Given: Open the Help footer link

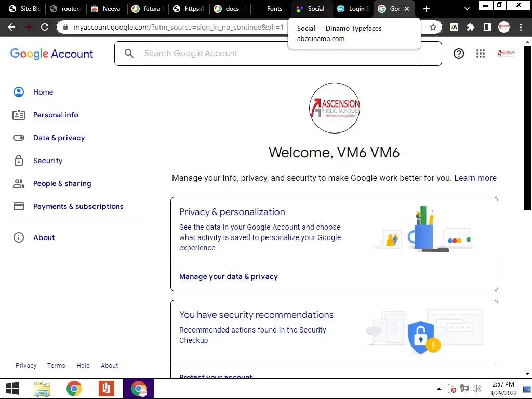Looking at the screenshot, I should [83, 365].
